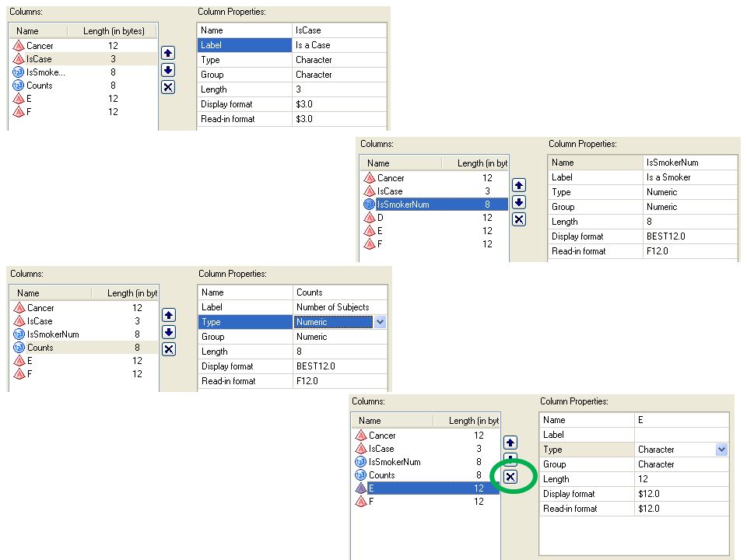Click the $12.0 Display format value for column E
The image size is (747, 560).
(x=682, y=495)
